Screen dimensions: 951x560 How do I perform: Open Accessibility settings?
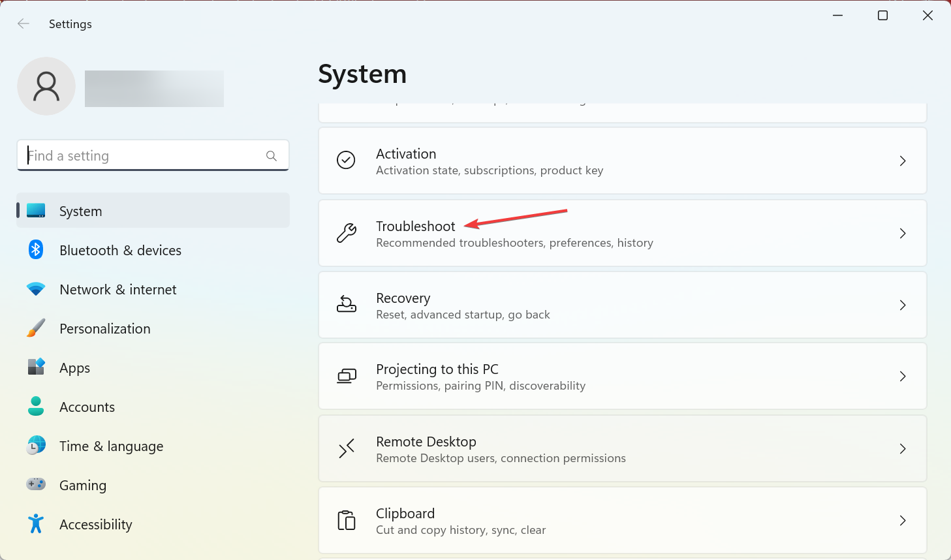(x=153, y=524)
